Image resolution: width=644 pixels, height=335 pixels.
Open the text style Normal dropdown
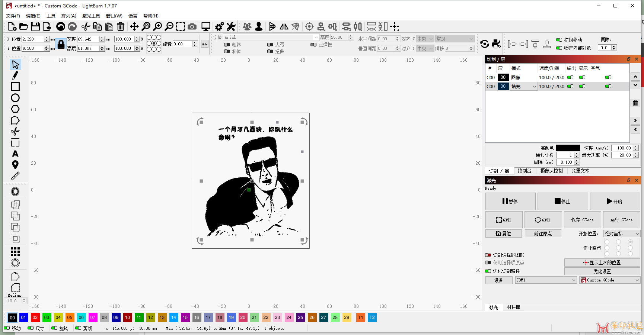[x=455, y=39]
